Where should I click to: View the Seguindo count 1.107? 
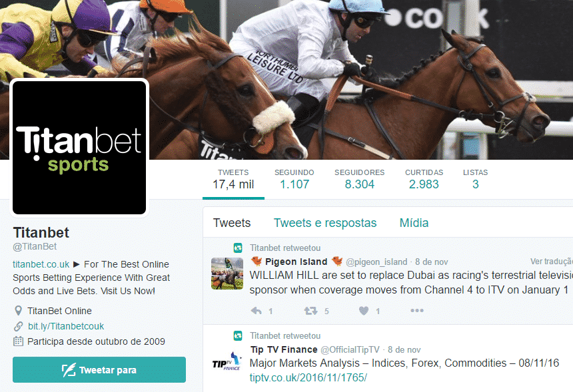pos(294,179)
